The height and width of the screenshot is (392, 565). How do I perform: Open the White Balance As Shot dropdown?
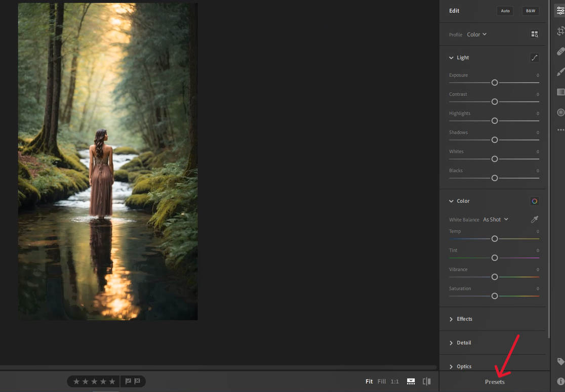tap(495, 220)
